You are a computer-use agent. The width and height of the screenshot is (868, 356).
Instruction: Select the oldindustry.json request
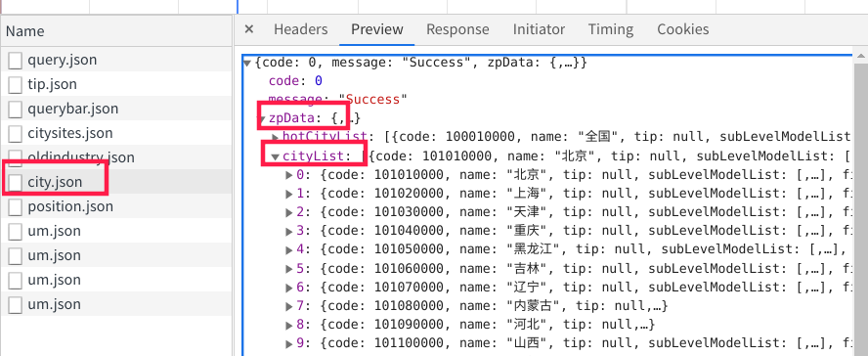click(x=116, y=157)
